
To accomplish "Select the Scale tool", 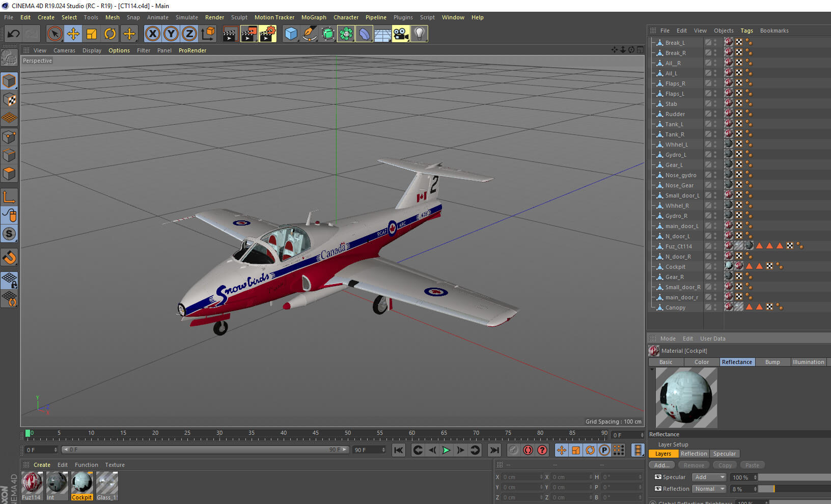I will pos(92,34).
